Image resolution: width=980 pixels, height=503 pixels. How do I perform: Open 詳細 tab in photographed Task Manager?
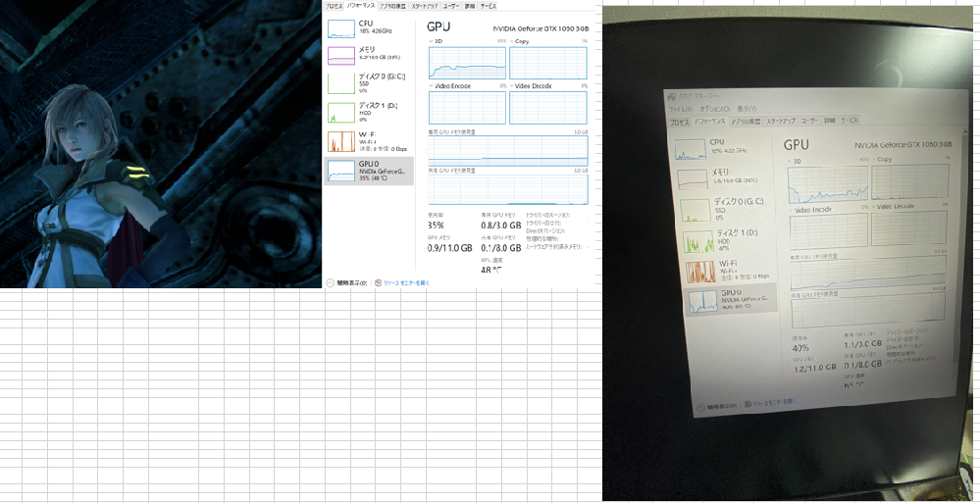pyautogui.click(x=829, y=120)
